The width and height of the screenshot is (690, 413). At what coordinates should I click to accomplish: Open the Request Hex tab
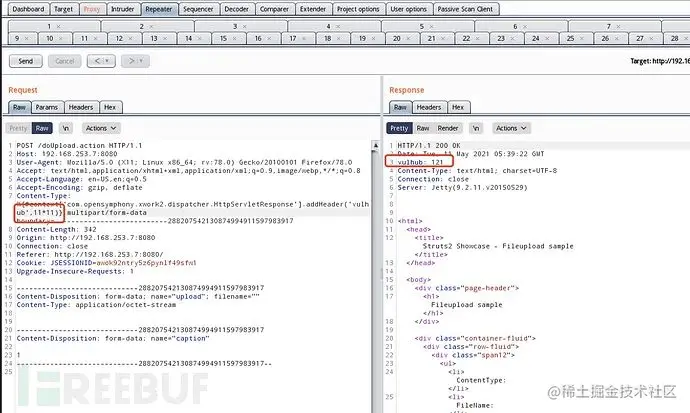[110, 107]
